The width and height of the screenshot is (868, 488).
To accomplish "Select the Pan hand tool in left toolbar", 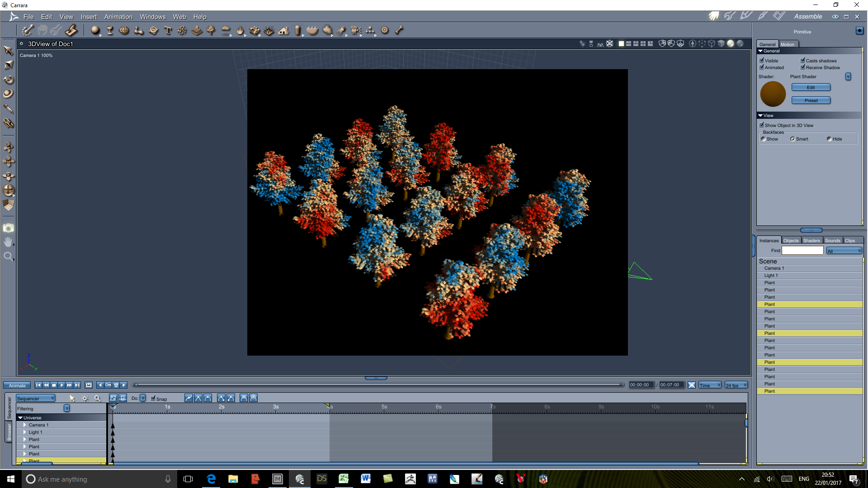I will tap(8, 242).
